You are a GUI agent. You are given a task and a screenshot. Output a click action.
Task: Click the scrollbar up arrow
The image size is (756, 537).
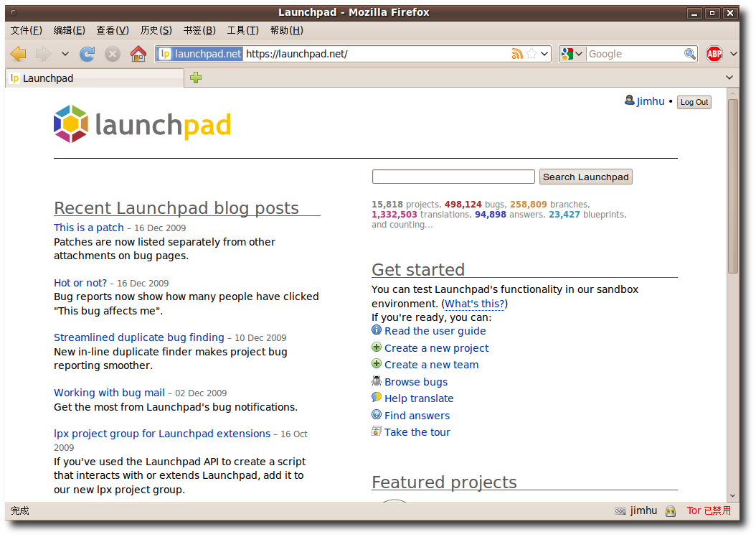coord(733,93)
